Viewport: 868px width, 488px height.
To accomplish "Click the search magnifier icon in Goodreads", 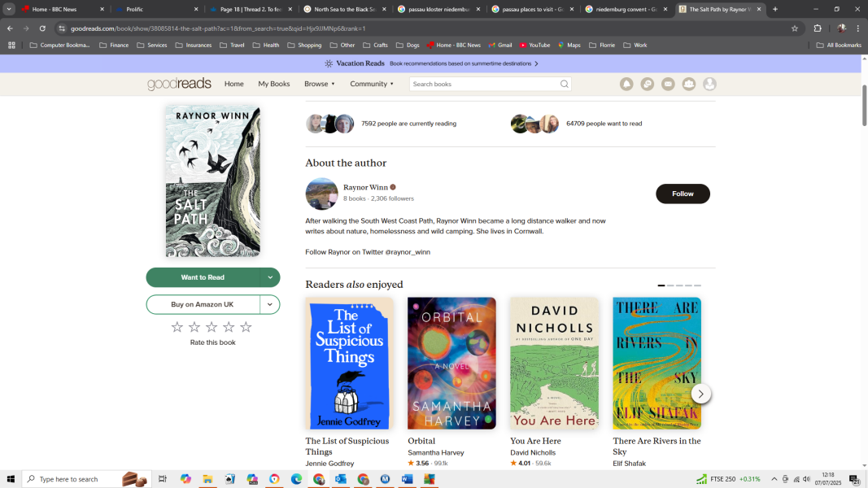I will 564,84.
